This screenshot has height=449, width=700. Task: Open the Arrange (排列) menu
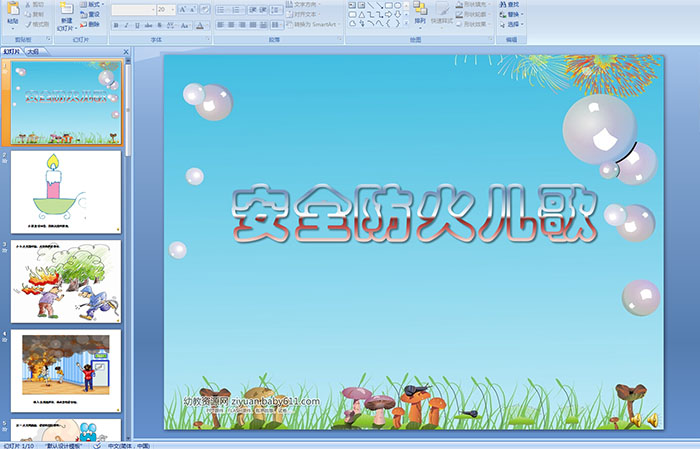[420, 13]
